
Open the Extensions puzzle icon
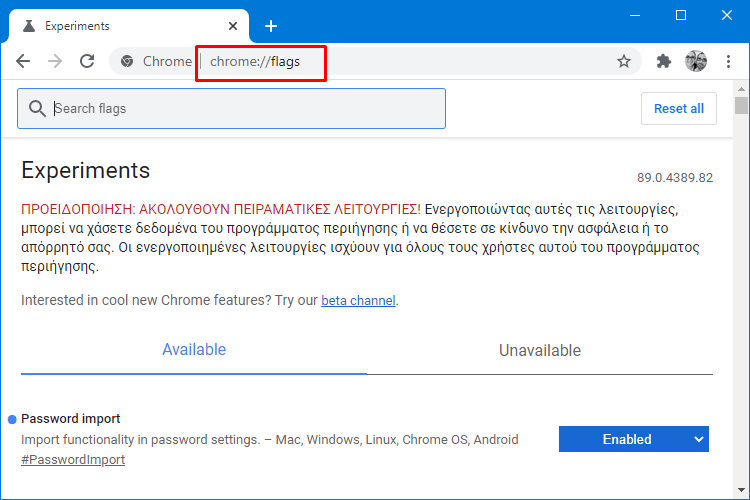click(663, 61)
